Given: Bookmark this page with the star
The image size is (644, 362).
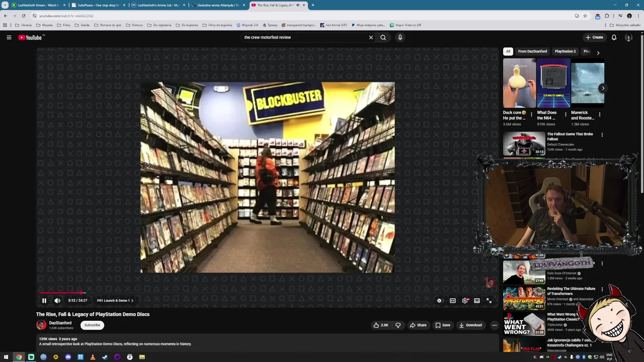Looking at the screenshot, I should [x=585, y=16].
